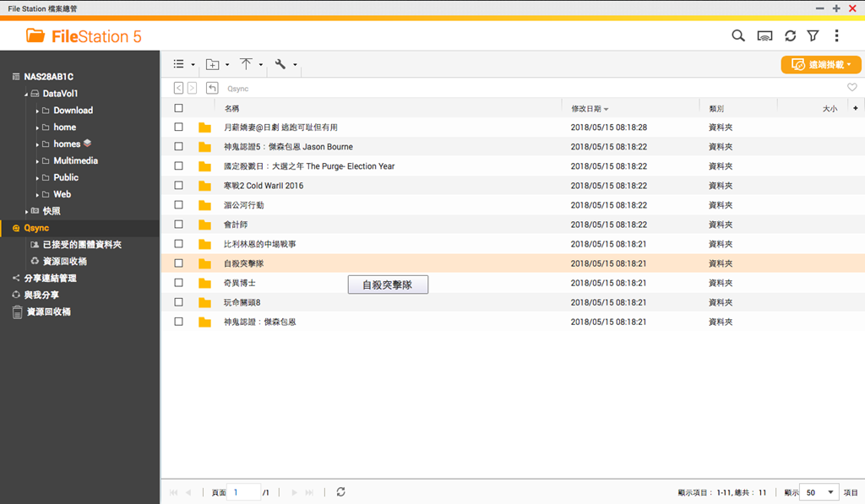Expand the Multimedia folder tree arrow
Image resolution: width=865 pixels, height=504 pixels.
click(37, 161)
